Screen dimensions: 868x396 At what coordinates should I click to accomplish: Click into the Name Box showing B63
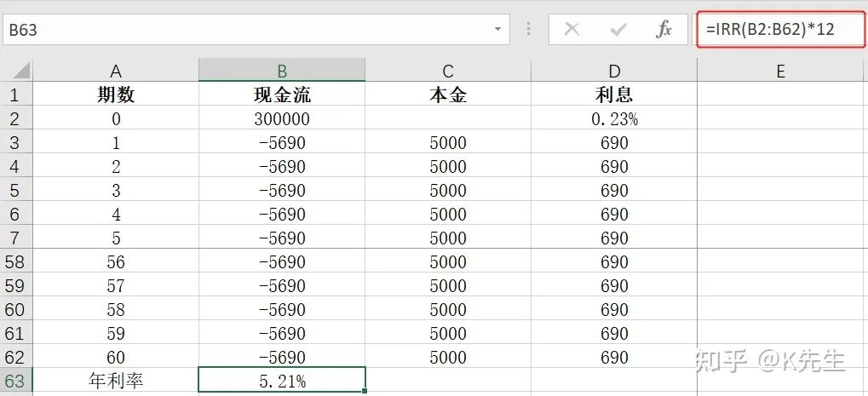click(256, 29)
